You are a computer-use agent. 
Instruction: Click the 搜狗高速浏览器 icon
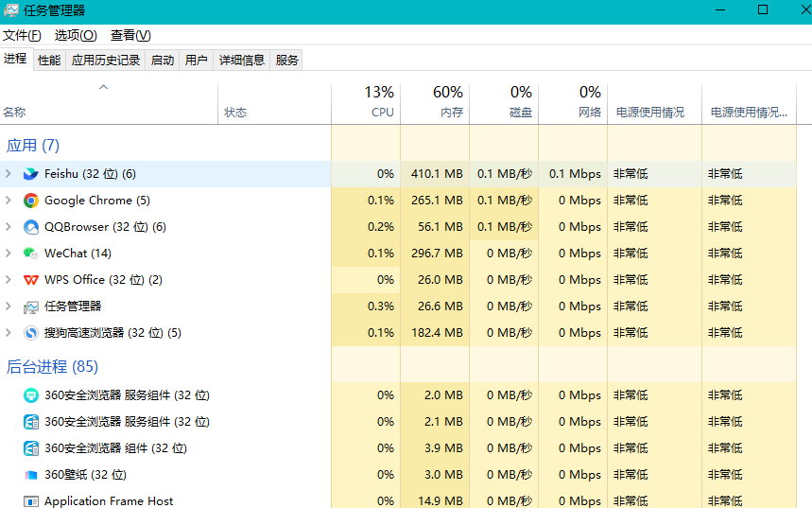pos(31,333)
